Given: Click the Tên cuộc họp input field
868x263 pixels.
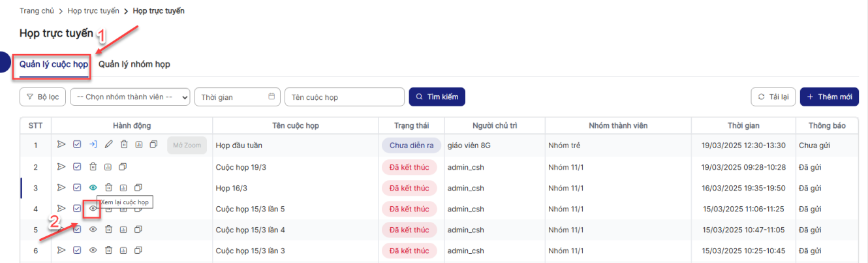Looking at the screenshot, I should pyautogui.click(x=344, y=97).
